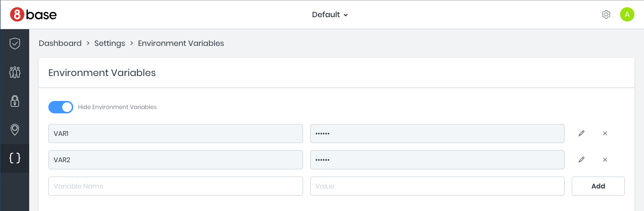Expand the Default workspace dropdown
The width and height of the screenshot is (644, 211).
[330, 15]
